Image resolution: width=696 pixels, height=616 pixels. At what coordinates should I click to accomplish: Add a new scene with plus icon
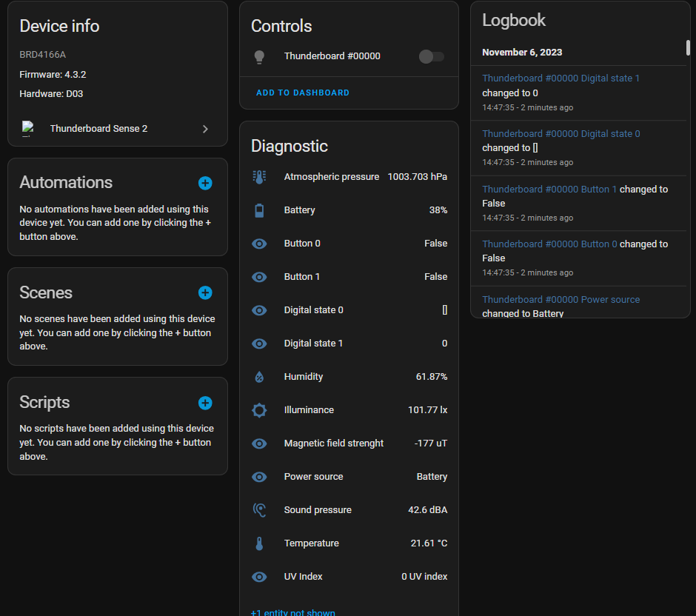click(205, 293)
